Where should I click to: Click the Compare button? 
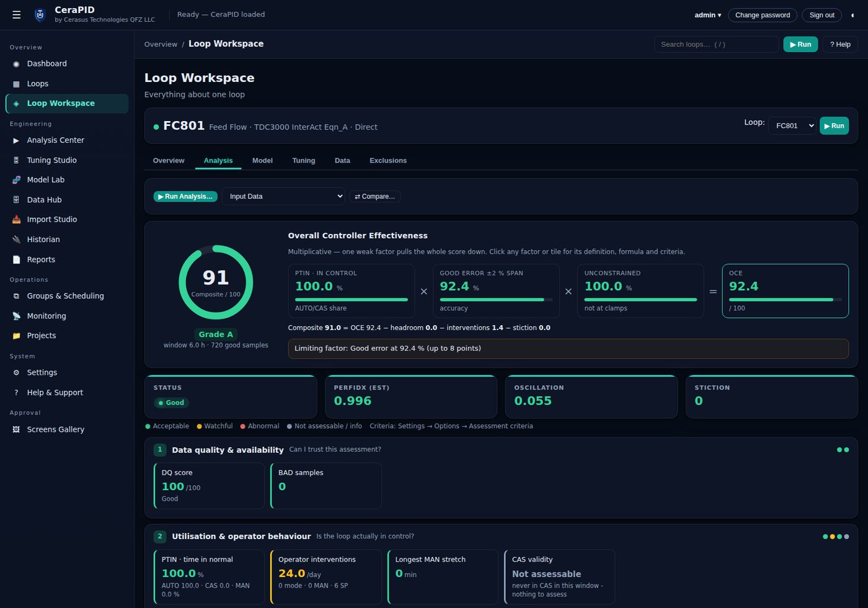pyautogui.click(x=375, y=197)
